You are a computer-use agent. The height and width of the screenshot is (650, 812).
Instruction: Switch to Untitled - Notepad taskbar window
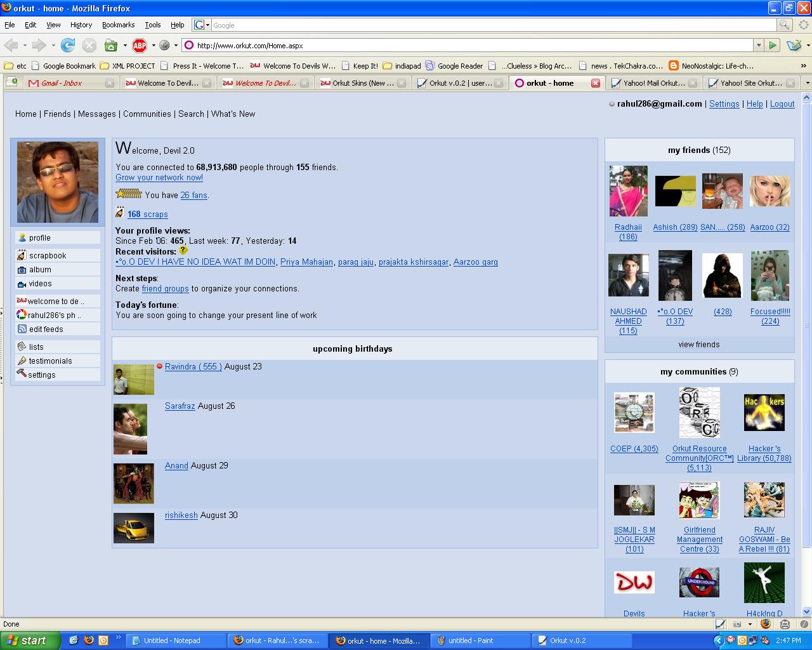point(176,640)
